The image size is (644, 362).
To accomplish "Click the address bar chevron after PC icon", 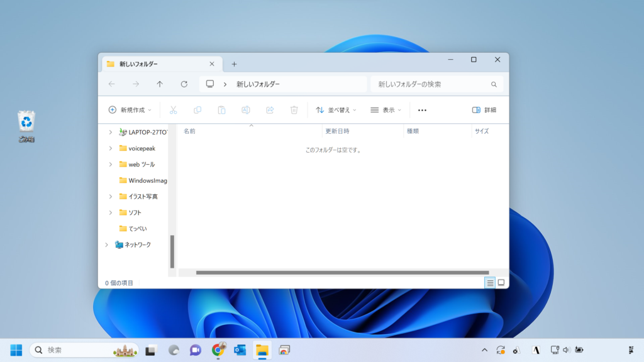I will click(225, 84).
